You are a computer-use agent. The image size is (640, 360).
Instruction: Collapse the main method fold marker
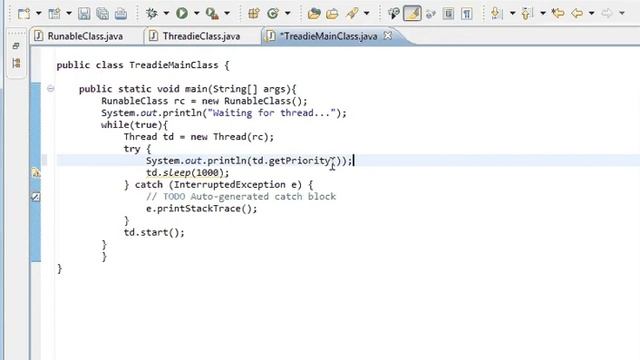click(50, 89)
